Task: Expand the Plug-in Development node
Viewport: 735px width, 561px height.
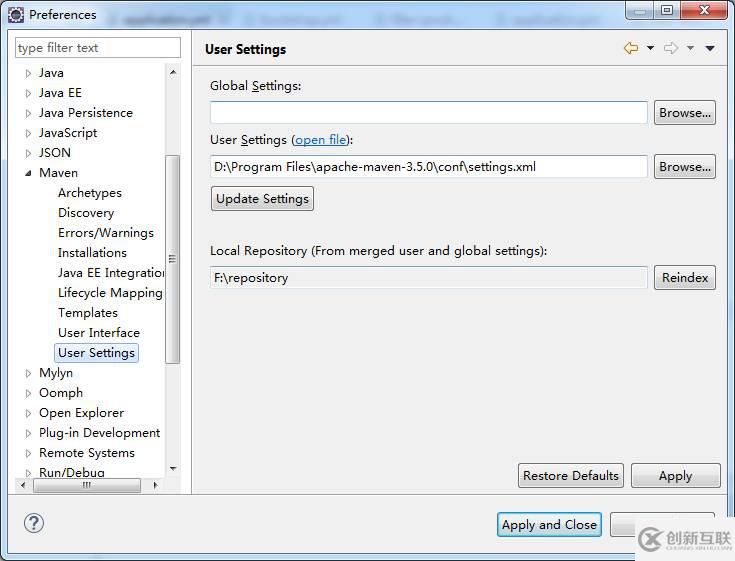Action: click(29, 433)
